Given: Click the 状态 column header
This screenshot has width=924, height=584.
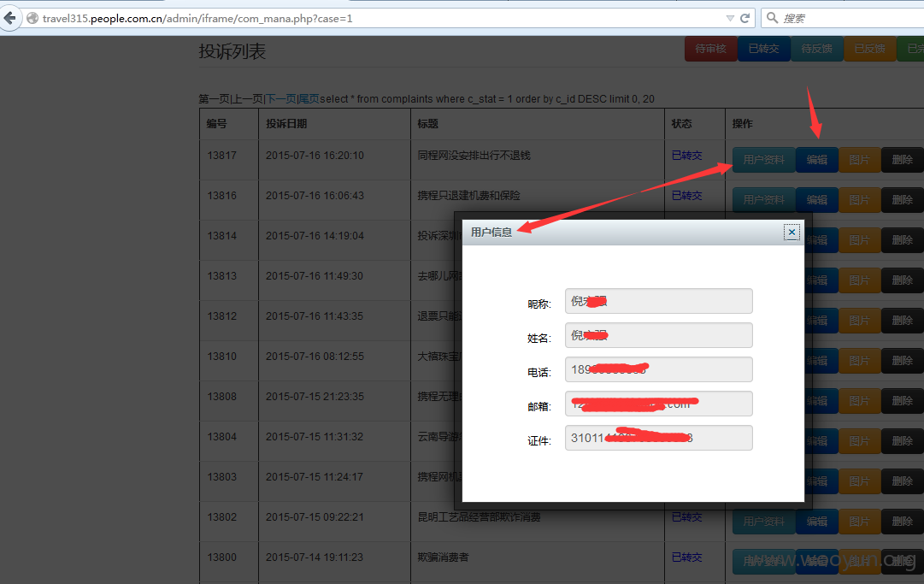Looking at the screenshot, I should (682, 124).
